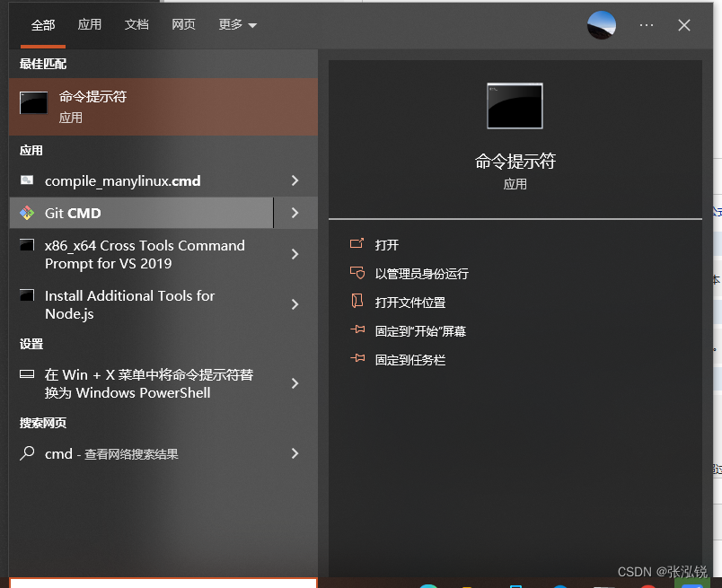This screenshot has height=588, width=722.
Task: Click x86_x64 Cross Tools prompt icon
Action: [x=27, y=244]
